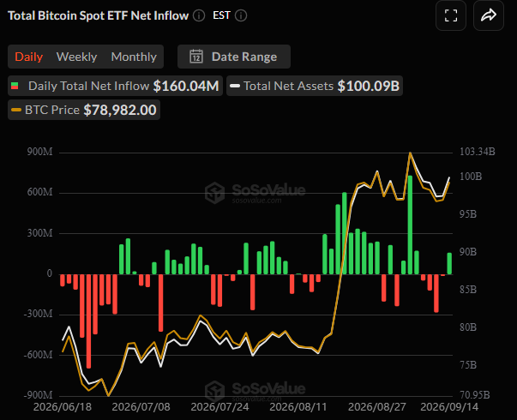Image resolution: width=517 pixels, height=420 pixels.
Task: Click the 2026/09/14 axis date label
Action: point(449,407)
